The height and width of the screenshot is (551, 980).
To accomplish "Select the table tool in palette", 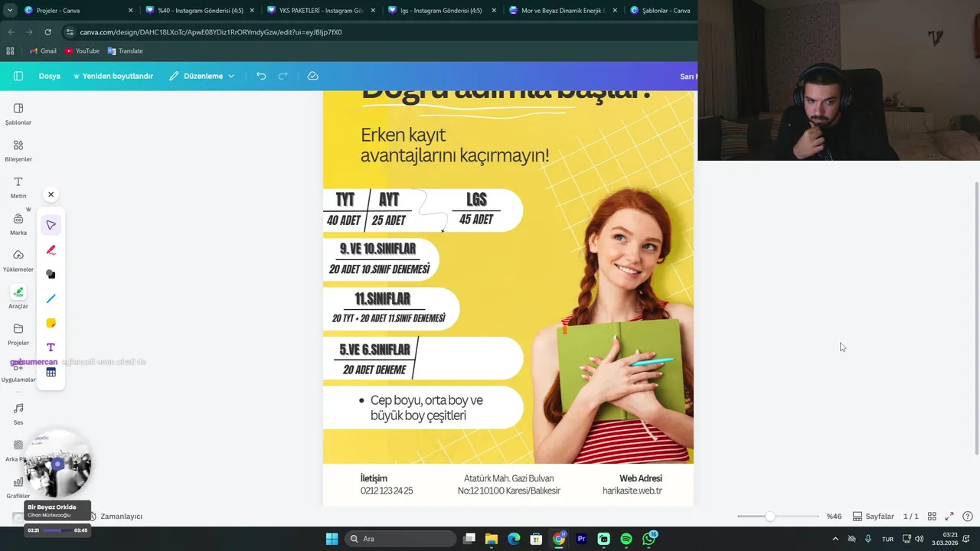I will click(x=51, y=372).
